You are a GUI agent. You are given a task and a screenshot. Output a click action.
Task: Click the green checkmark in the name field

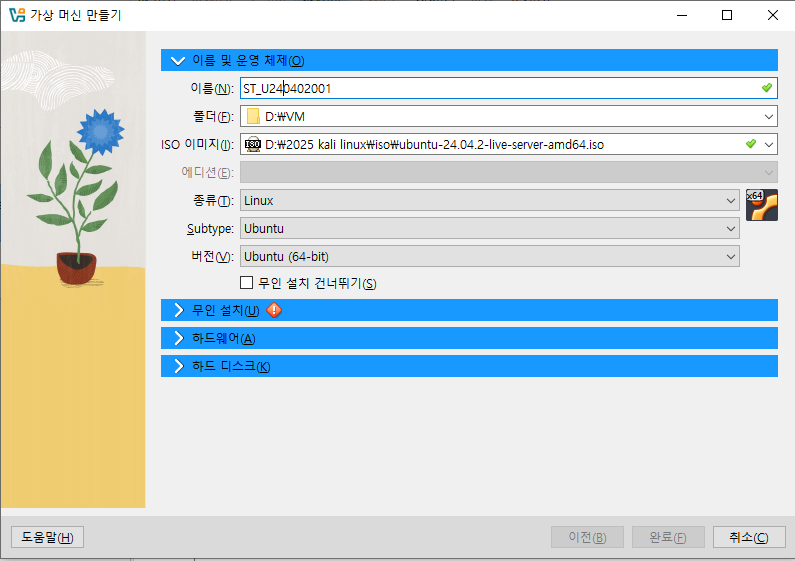pos(767,88)
